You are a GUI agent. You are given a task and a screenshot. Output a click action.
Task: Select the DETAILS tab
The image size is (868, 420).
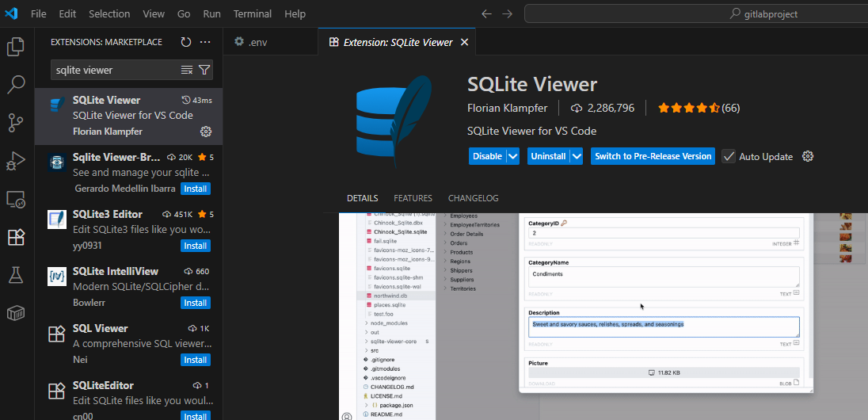click(x=363, y=198)
